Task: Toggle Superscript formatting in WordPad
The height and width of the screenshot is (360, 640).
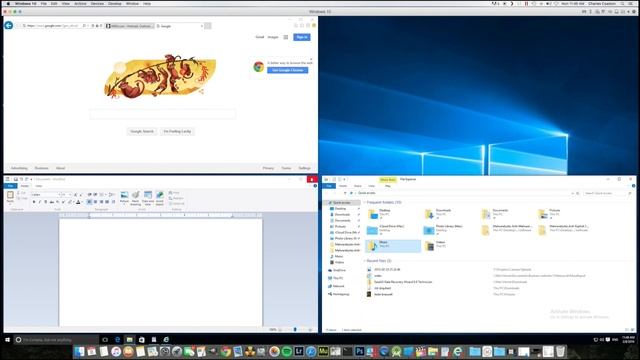Action: [x=63, y=202]
